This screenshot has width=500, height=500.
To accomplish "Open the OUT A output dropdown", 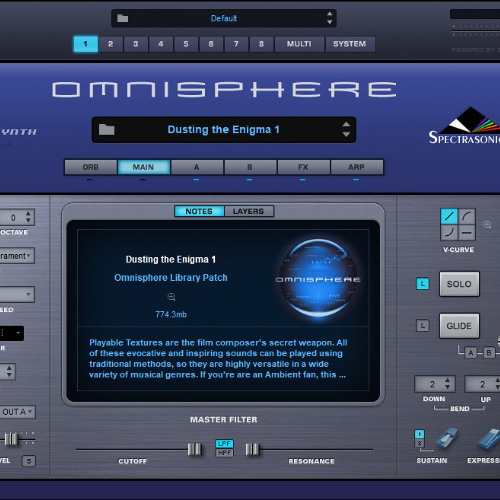I will [17, 412].
